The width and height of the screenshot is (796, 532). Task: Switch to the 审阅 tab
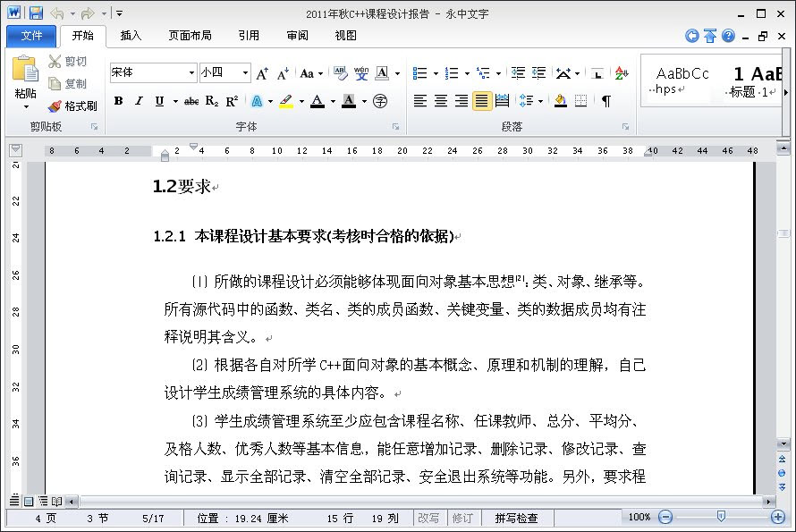tap(297, 35)
